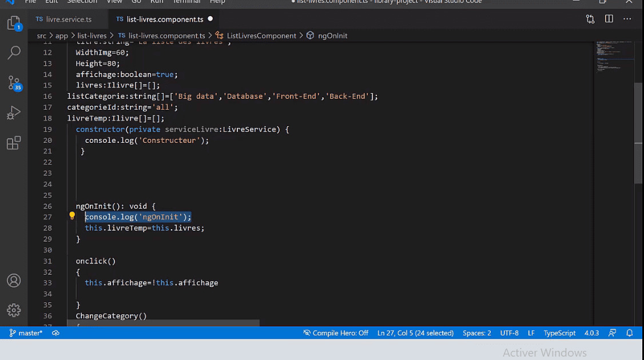
Task: Open the File menu
Action: (30, 2)
